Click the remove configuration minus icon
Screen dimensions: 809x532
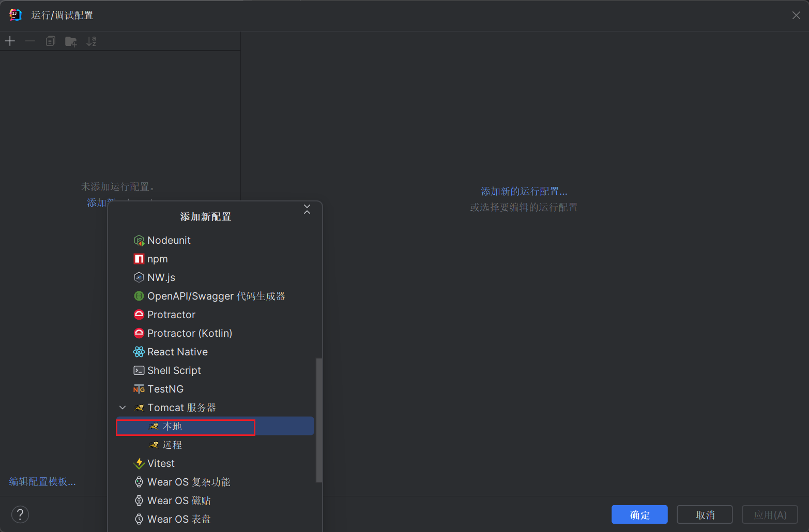[x=30, y=41]
